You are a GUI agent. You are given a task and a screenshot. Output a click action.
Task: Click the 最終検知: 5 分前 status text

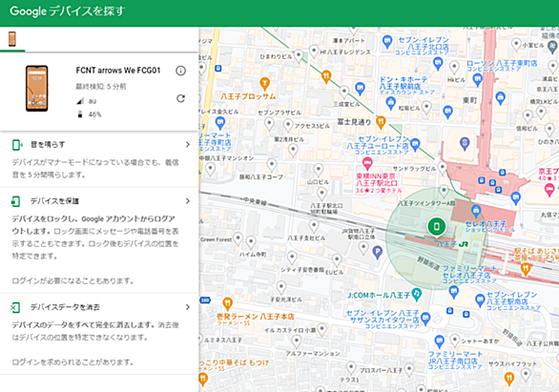click(x=101, y=86)
